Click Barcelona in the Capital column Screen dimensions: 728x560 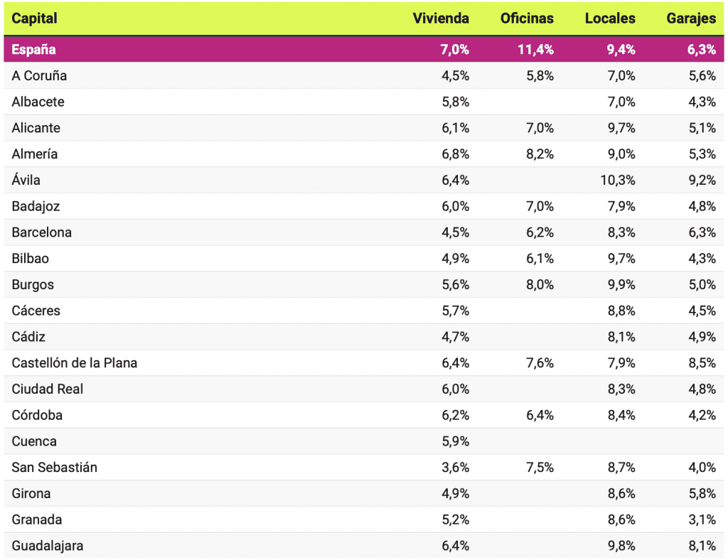41,232
